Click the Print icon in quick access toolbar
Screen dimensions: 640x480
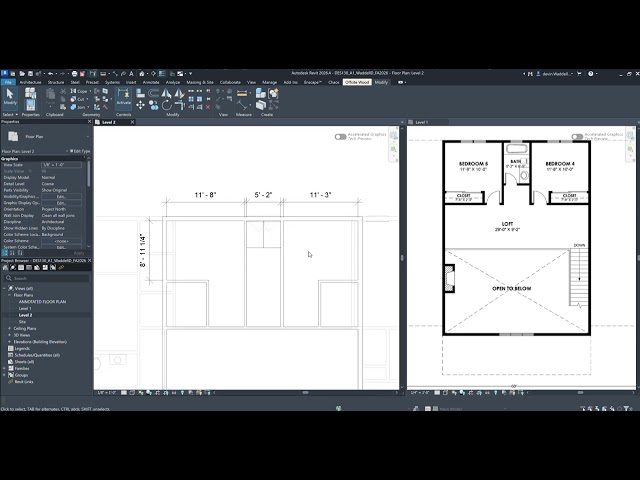click(74, 74)
